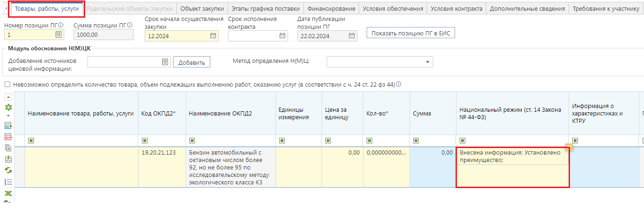Click the Кол-во cell 0,000000000
This screenshot has width=644, height=203.
tap(386, 167)
